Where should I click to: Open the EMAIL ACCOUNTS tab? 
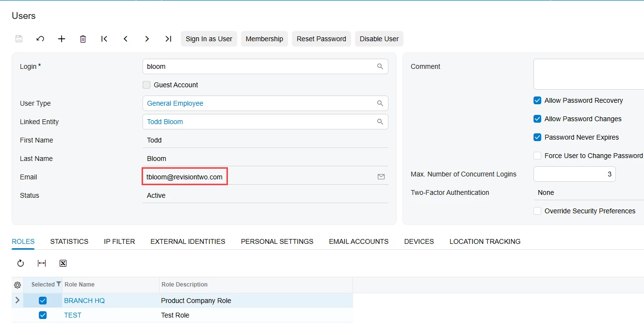click(x=359, y=241)
